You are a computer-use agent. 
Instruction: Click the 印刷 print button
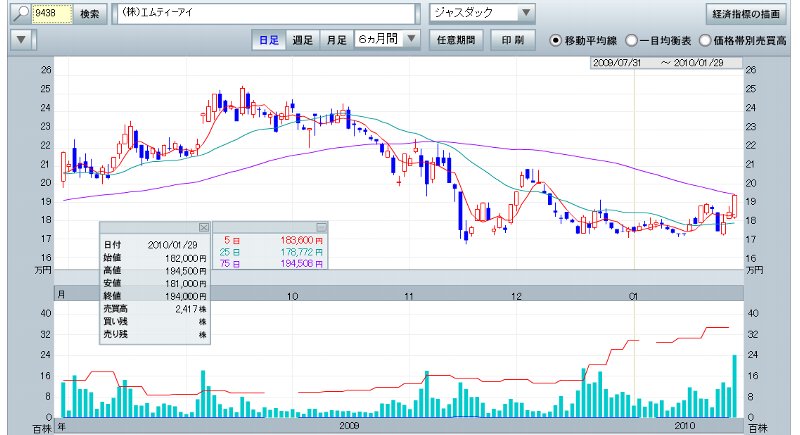[511, 40]
